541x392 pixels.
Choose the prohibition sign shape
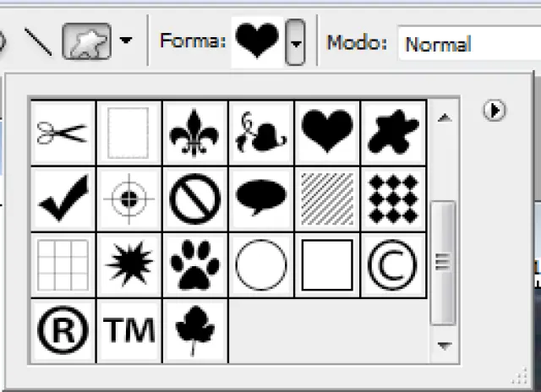195,199
